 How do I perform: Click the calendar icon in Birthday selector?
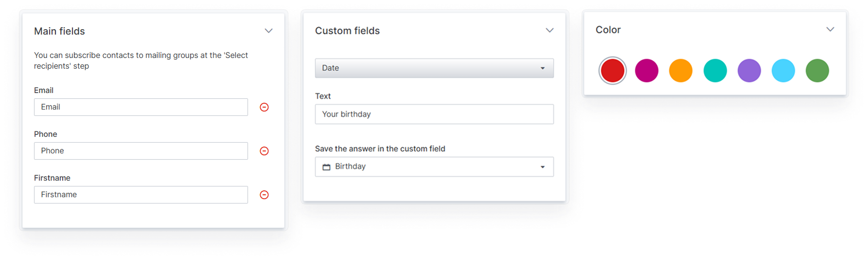pyautogui.click(x=326, y=167)
